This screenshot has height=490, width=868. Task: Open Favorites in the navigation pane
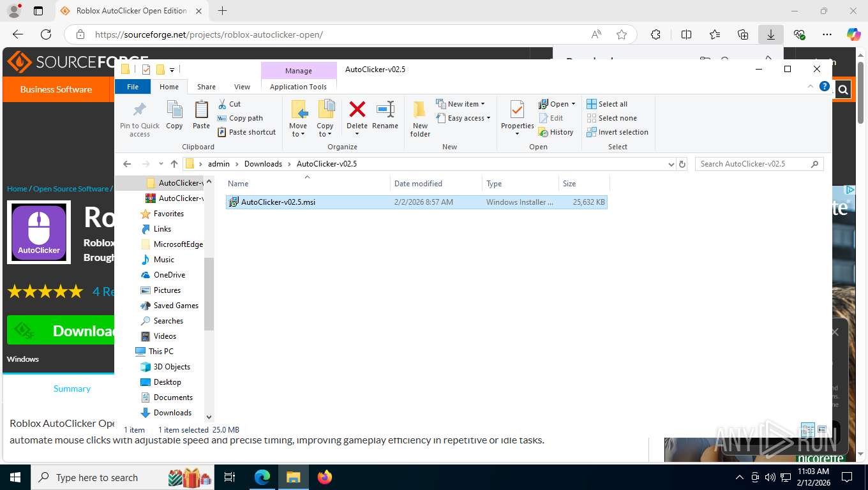(168, 214)
